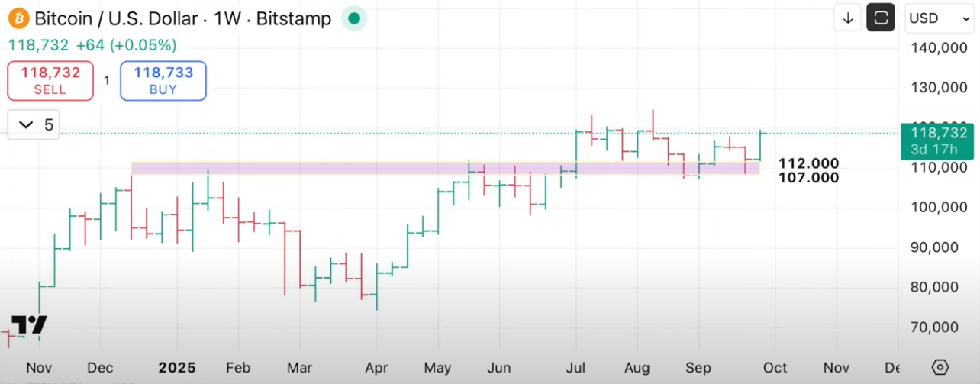Click the TradingView logo

29,325
